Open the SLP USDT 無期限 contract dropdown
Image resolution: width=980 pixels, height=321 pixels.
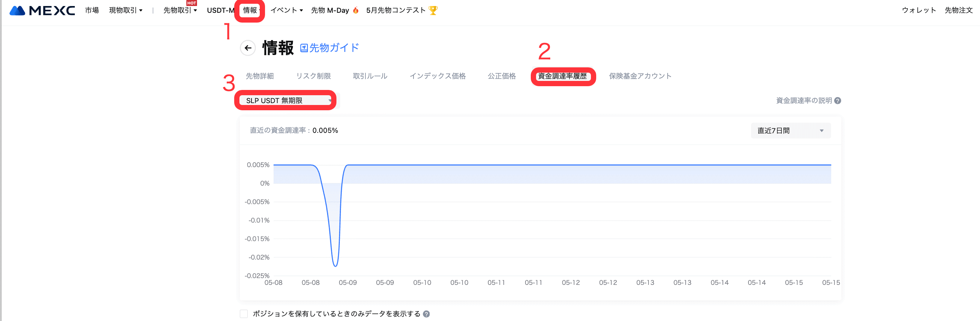[x=288, y=100]
